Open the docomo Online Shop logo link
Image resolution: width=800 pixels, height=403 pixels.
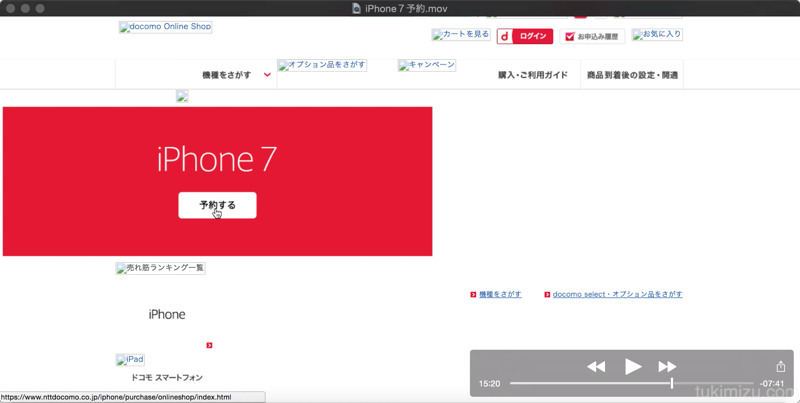[x=165, y=27]
